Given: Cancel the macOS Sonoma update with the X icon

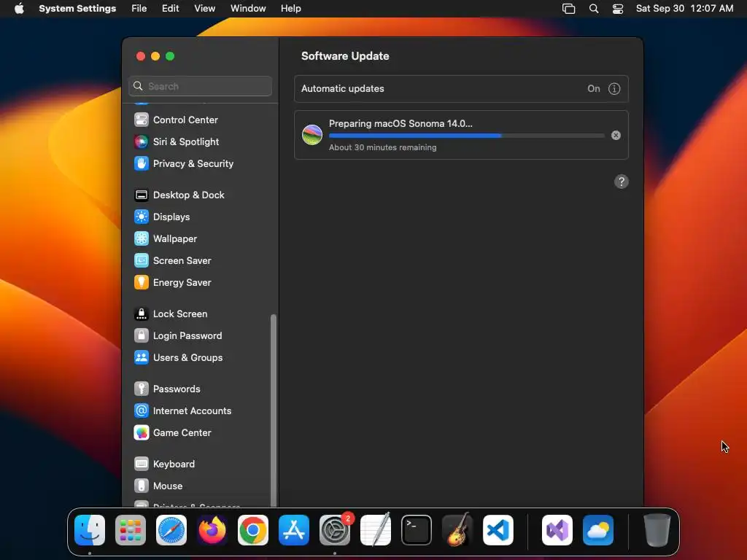Looking at the screenshot, I should click(x=616, y=136).
